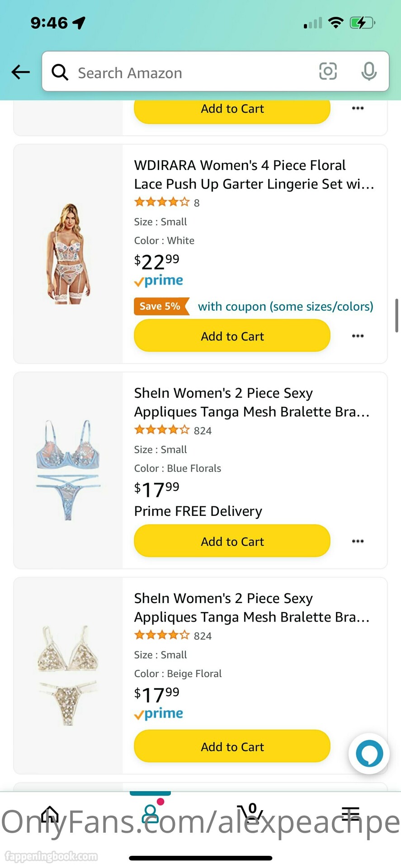401x868 pixels.
Task: Click the Save 5% coupon badge
Action: click(x=160, y=307)
